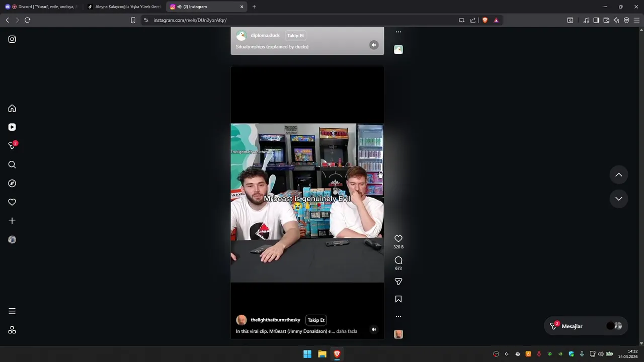This screenshot has height=362, width=644.
Task: Open Windows Security shield tray icon
Action: point(571,354)
